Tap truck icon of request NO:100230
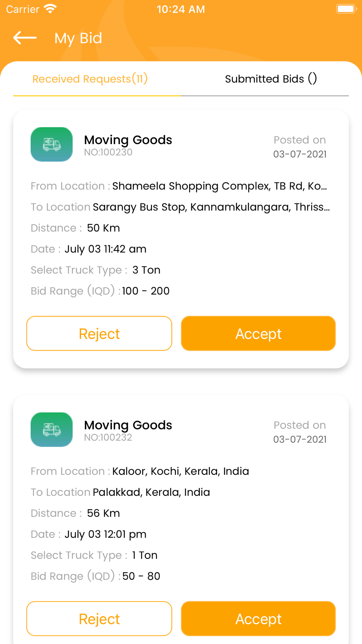 coord(51,144)
